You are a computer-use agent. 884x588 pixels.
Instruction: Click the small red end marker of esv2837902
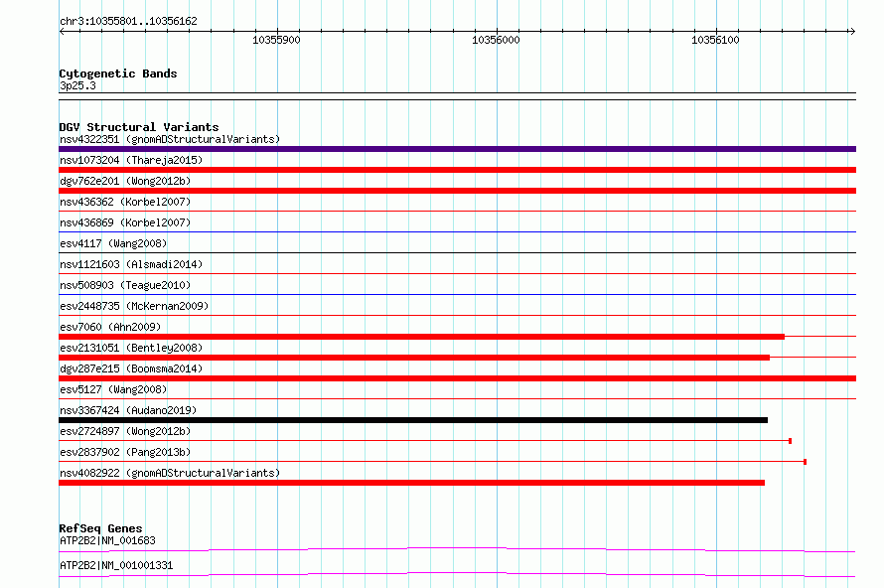click(806, 462)
